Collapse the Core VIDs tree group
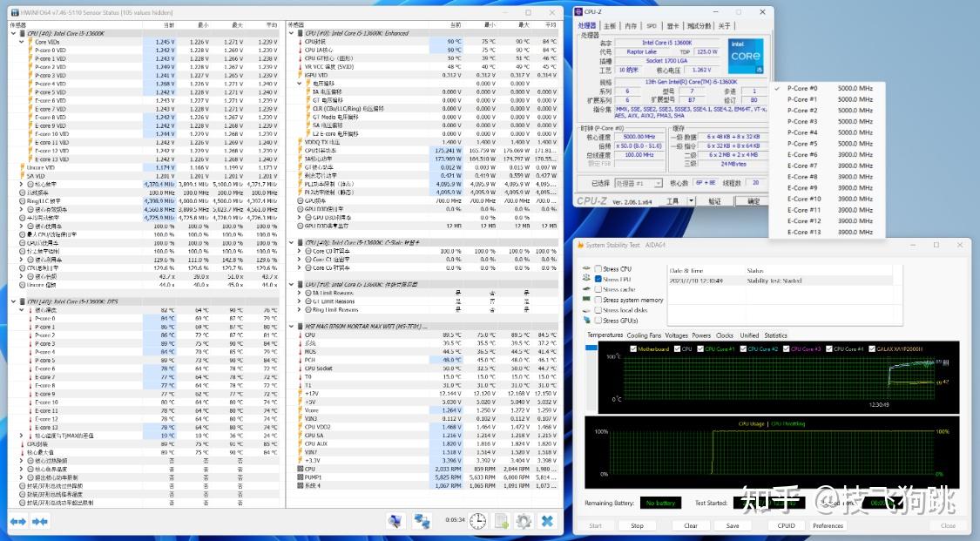This screenshot has height=541, width=980. (x=22, y=42)
